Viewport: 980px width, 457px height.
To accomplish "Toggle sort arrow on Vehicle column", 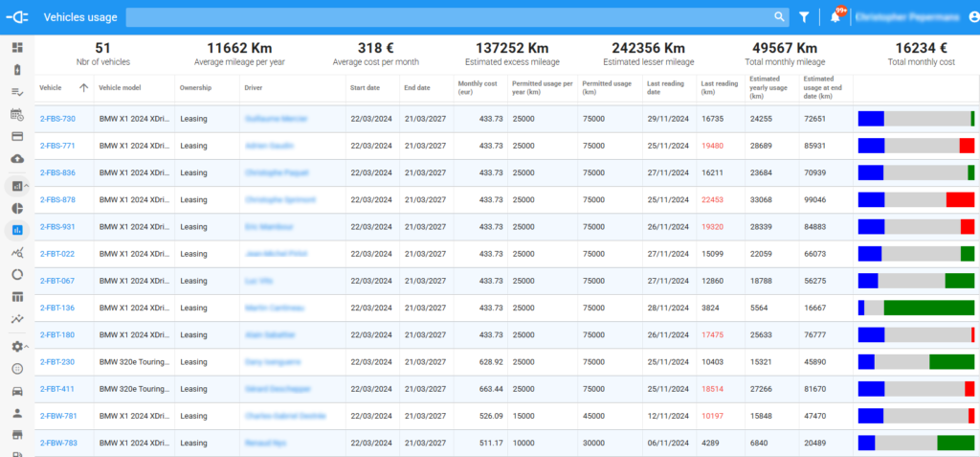I will click(x=83, y=88).
